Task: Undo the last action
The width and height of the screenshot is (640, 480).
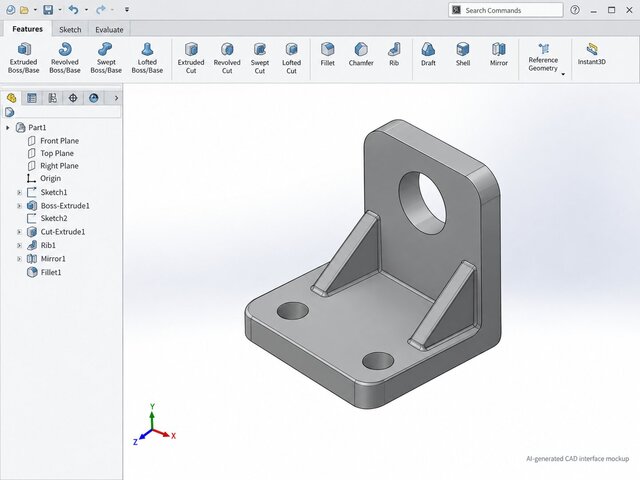Action: 73,9
